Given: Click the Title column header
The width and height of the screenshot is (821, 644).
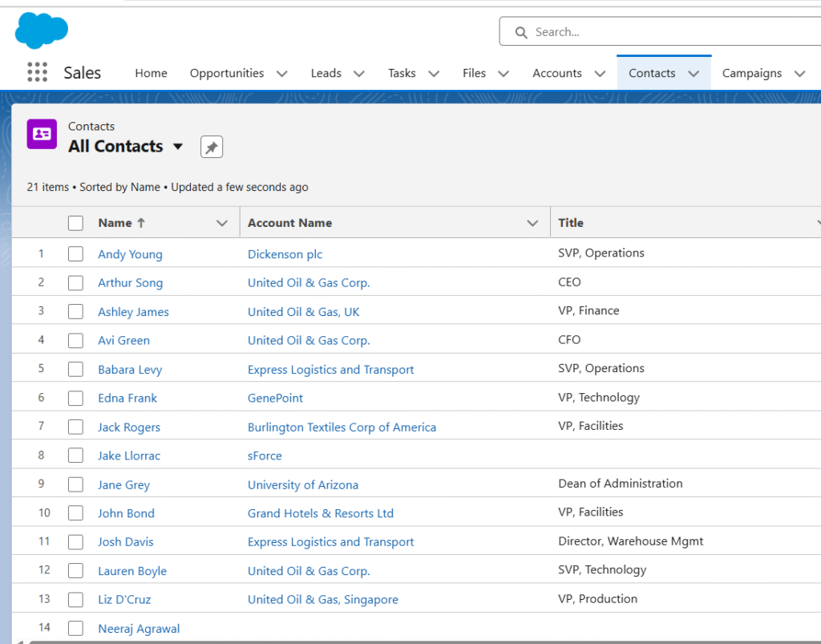Looking at the screenshot, I should pos(571,223).
